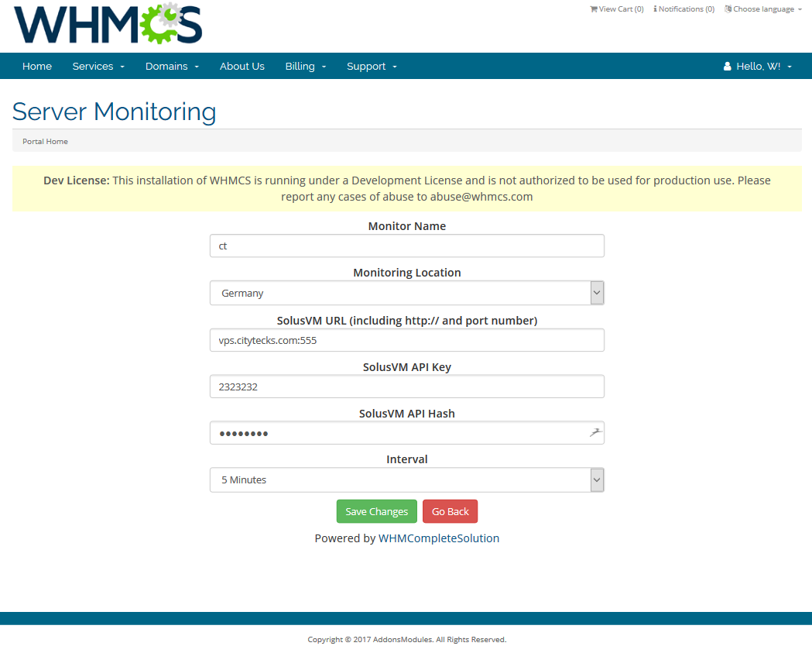Click the SolusVM API Hash label
Image resolution: width=812 pixels, height=653 pixels.
click(x=407, y=414)
